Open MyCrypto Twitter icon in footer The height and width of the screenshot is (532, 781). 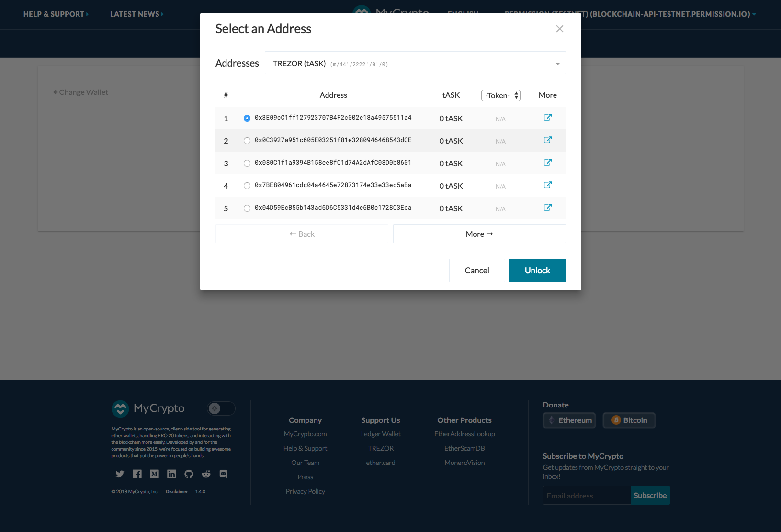(x=120, y=474)
